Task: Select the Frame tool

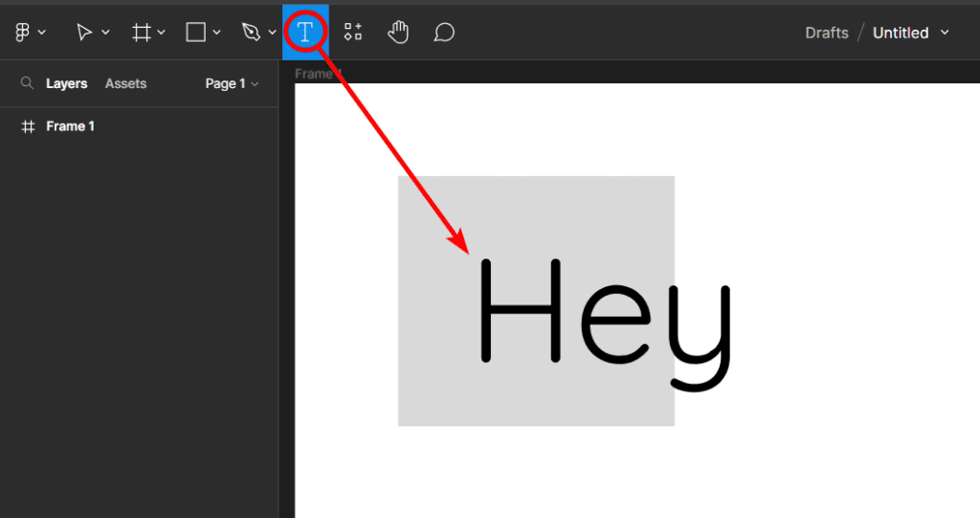Action: pyautogui.click(x=141, y=33)
